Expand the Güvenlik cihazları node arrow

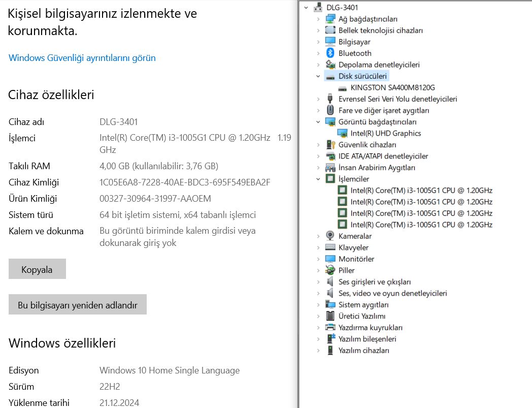[x=318, y=145]
